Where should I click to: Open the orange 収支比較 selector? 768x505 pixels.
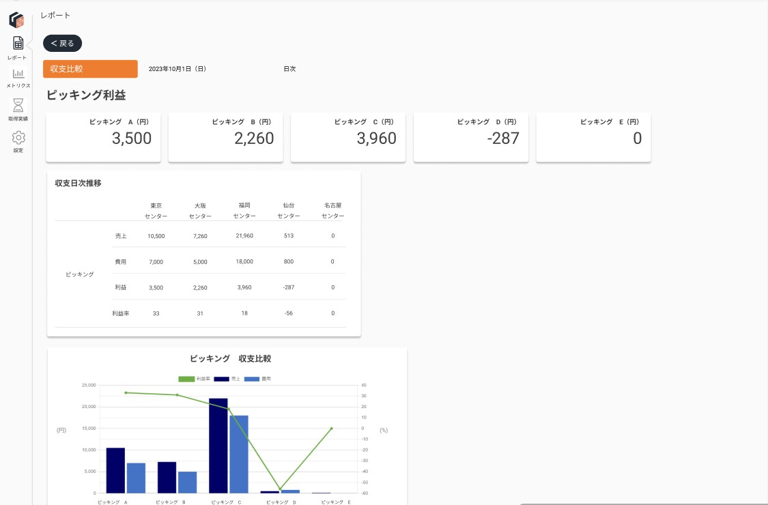pyautogui.click(x=90, y=69)
